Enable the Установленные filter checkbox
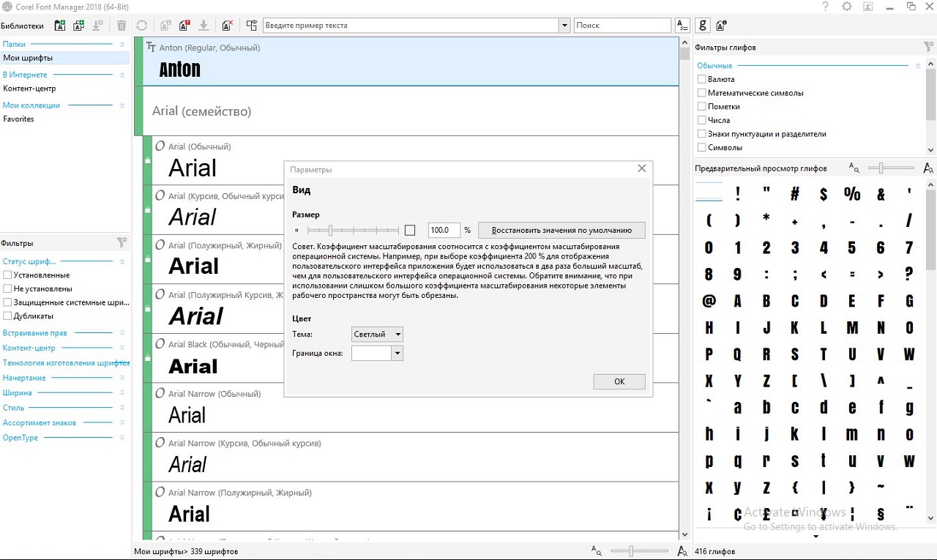Viewport: 937px width, 560px height. pos(7,275)
